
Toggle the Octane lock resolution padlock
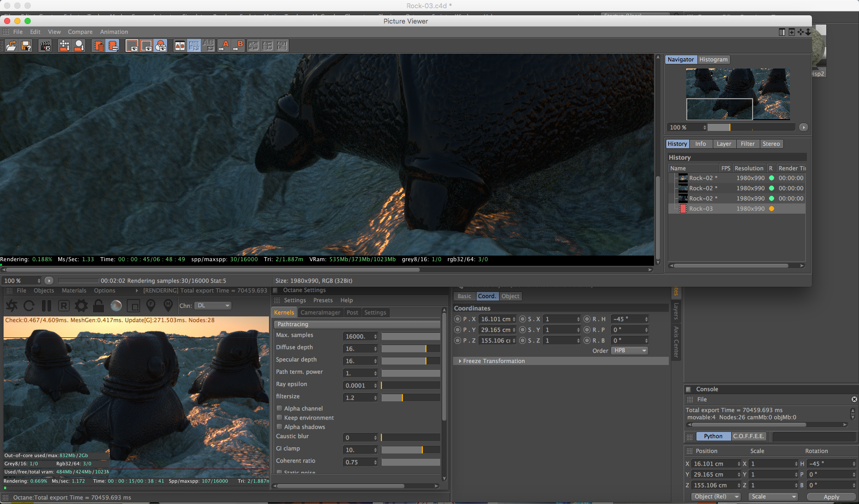(99, 306)
